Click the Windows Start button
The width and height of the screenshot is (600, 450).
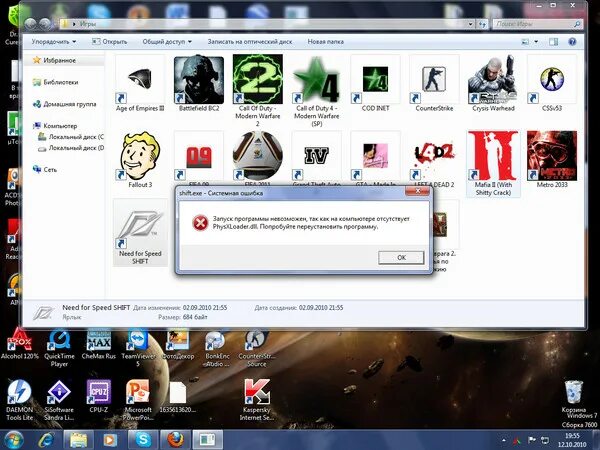(13, 440)
